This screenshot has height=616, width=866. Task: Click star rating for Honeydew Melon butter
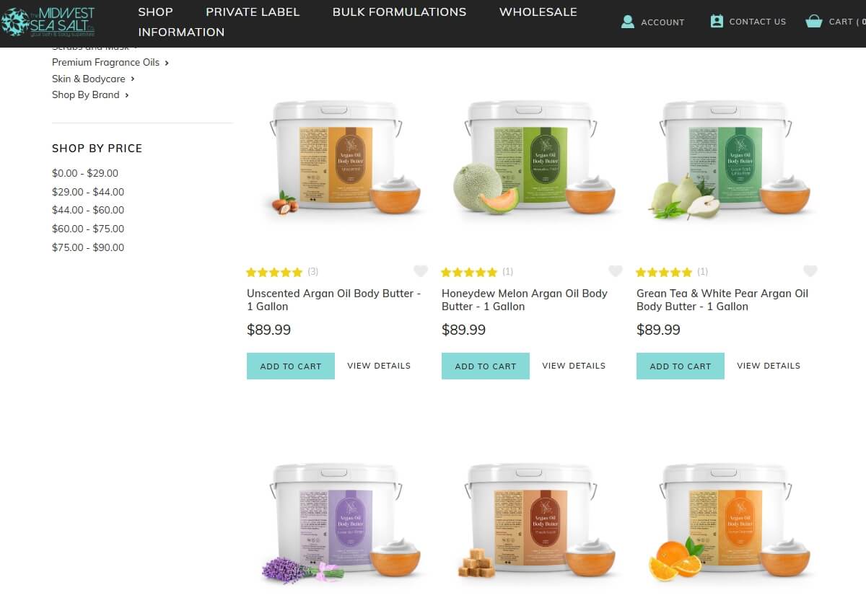coord(469,272)
